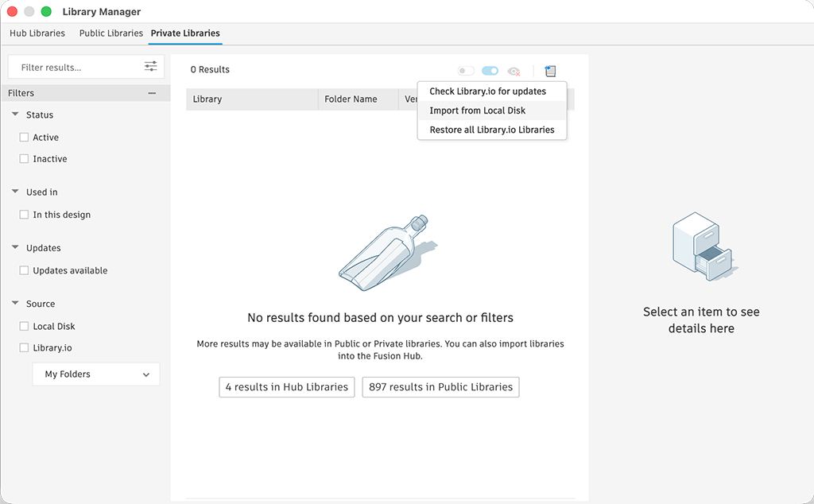Image resolution: width=814 pixels, height=504 pixels.
Task: Select Import from Local Disk menu item
Action: (x=478, y=110)
